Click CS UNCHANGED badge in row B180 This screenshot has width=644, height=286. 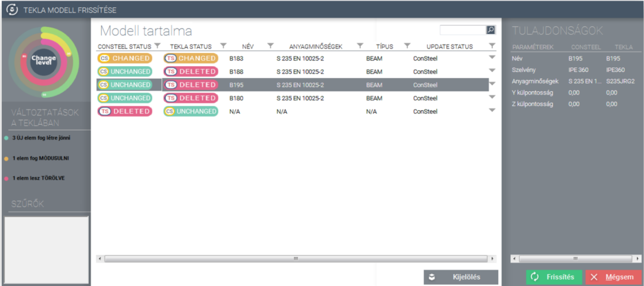coord(125,98)
